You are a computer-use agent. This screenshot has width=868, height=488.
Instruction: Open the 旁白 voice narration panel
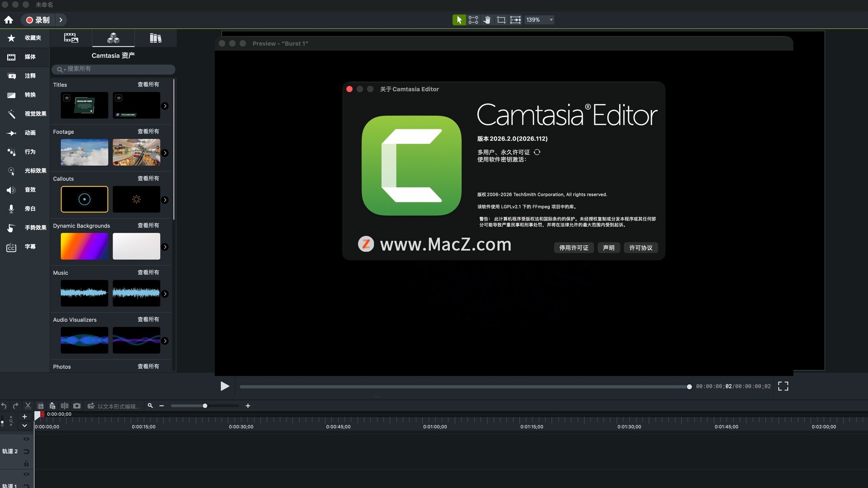pos(25,209)
